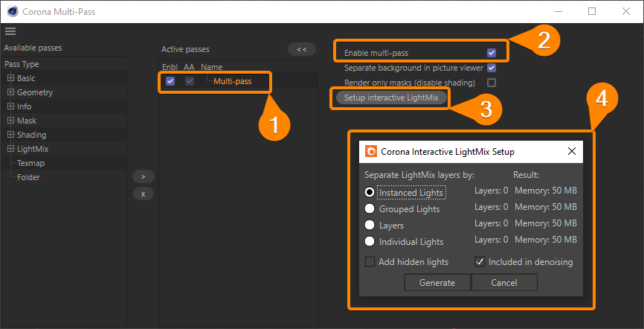
Task: Enable Add hidden lights checkbox
Action: (370, 261)
